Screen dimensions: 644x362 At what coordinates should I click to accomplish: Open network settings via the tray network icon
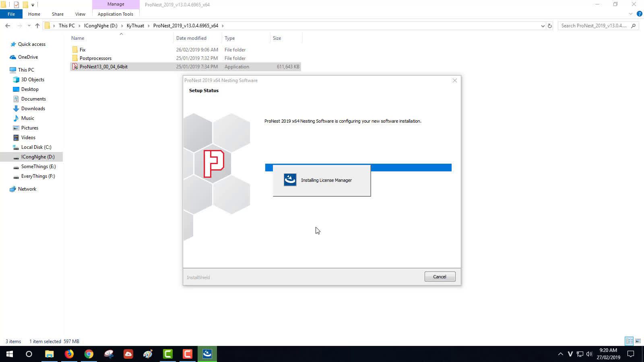coord(580,355)
